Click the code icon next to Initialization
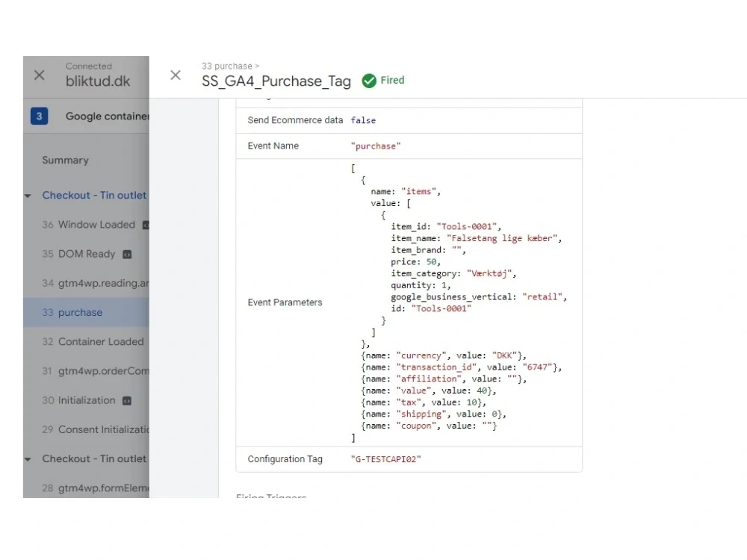 point(127,401)
